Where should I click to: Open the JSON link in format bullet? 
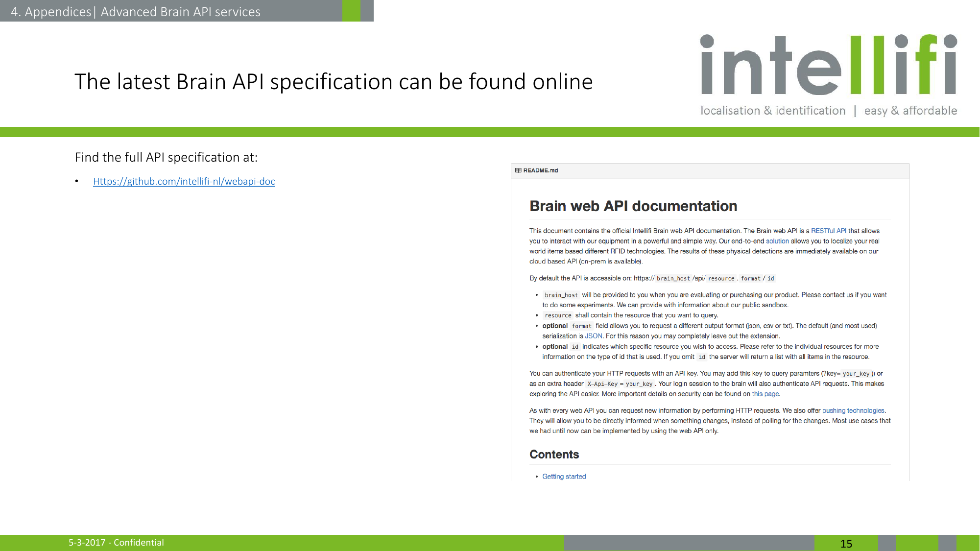[594, 336]
